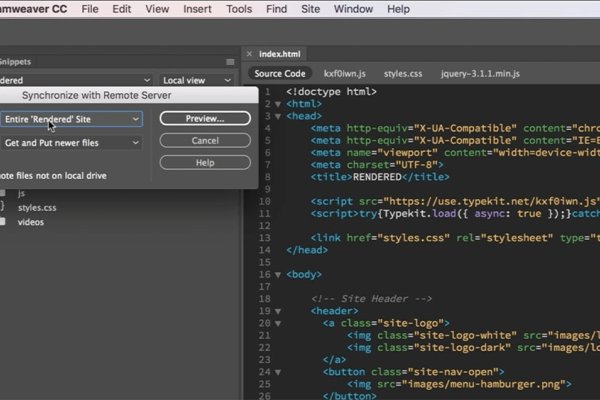Click the videos folder icon
Image resolution: width=600 pixels, height=400 pixels.
(3, 222)
